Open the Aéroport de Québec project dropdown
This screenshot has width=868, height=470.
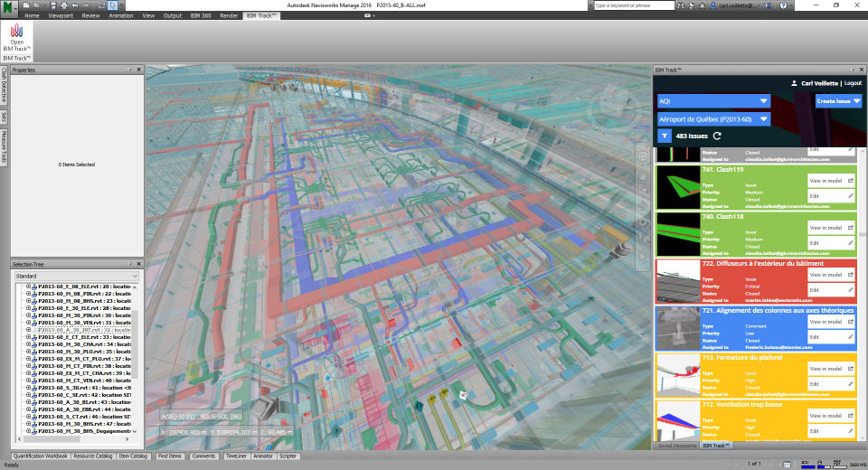click(713, 119)
